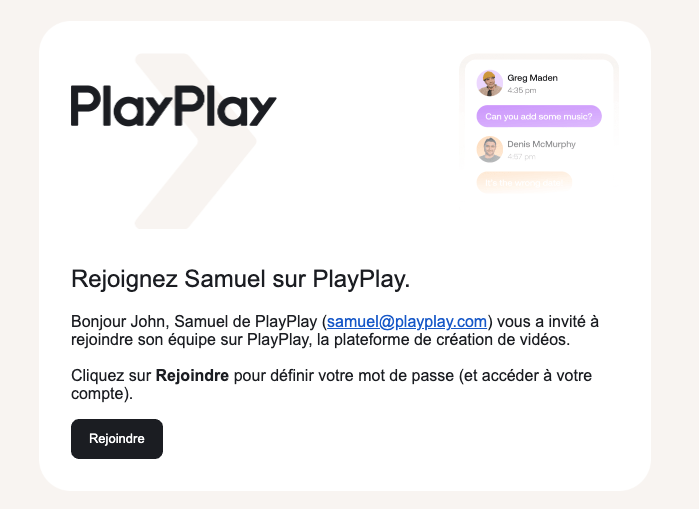Click Greg Maden's avatar picture
The height and width of the screenshot is (509, 699).
(x=489, y=83)
